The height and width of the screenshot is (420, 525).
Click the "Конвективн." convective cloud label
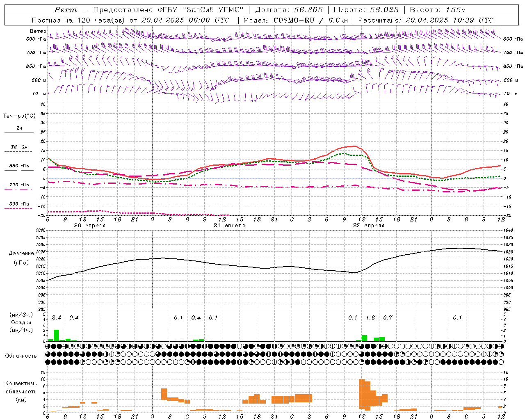click(21, 383)
